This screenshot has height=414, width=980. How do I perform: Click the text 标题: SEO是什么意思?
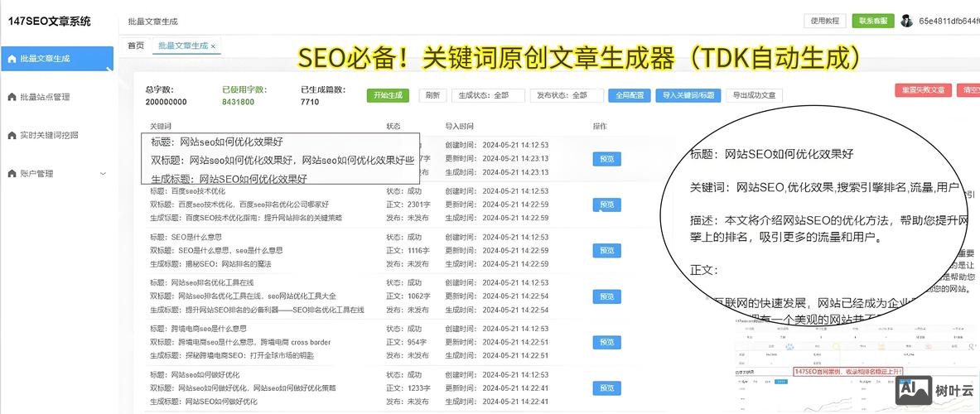click(x=186, y=238)
